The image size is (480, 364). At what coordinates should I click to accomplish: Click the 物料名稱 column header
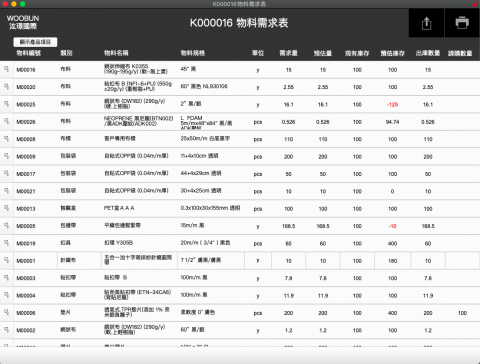(116, 53)
